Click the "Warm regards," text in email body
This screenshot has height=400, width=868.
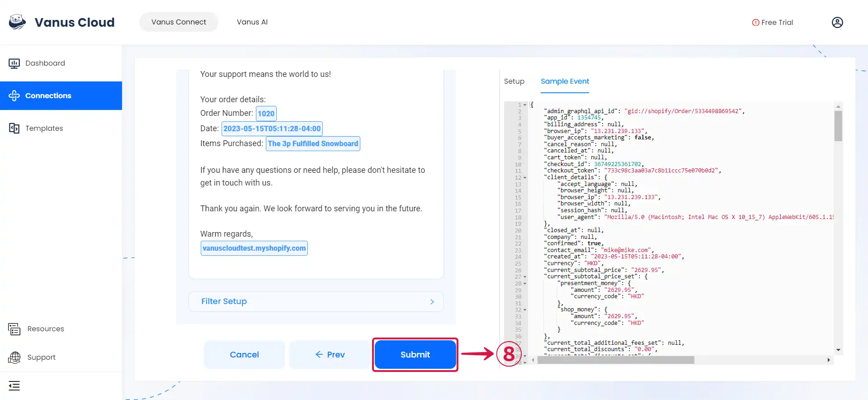tap(226, 234)
